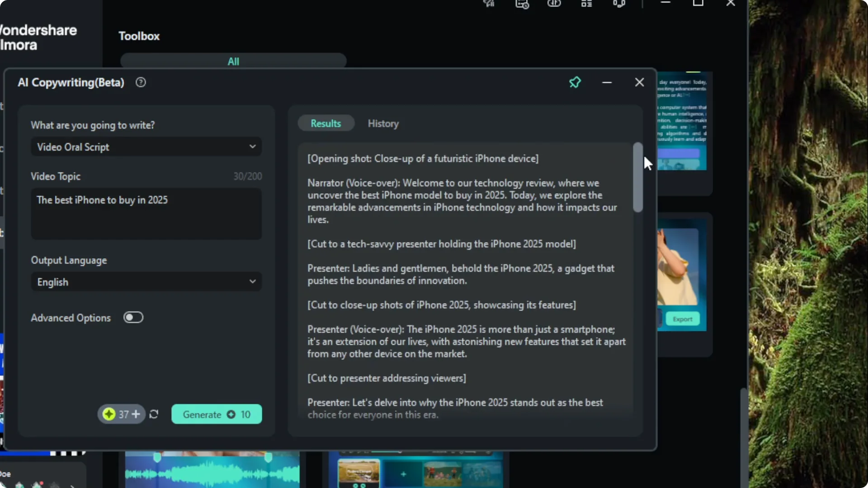Pin the AI Copywriting dialog
Screen dimensions: 868x488
click(575, 82)
